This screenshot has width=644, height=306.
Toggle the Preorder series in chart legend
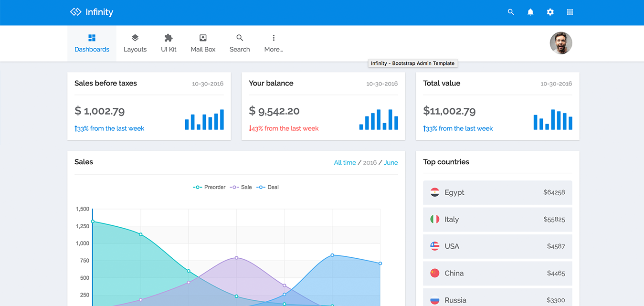[x=210, y=187]
